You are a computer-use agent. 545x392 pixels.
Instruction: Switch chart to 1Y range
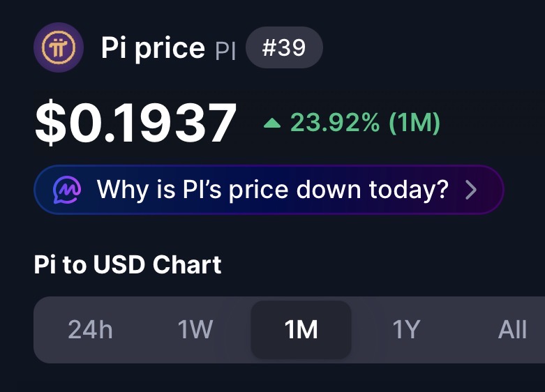coord(406,329)
